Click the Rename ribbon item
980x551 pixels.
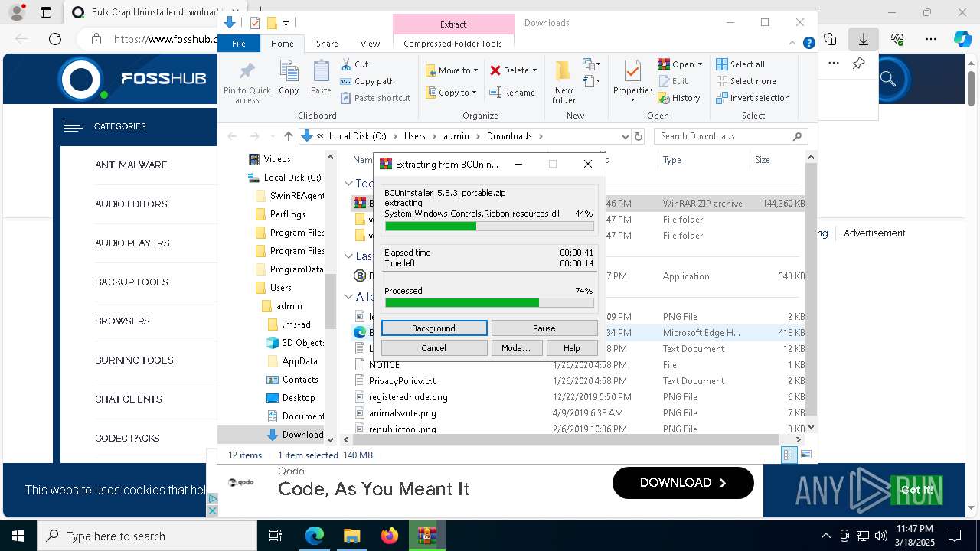click(512, 93)
